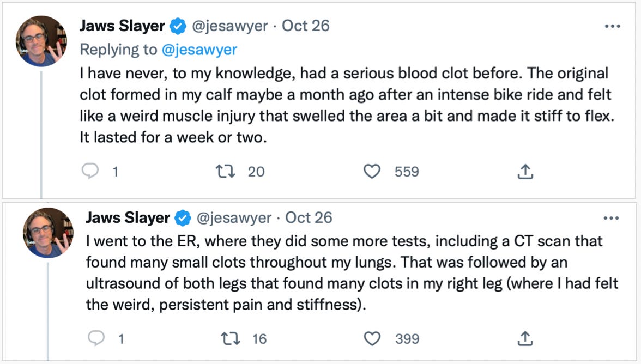Open more options on first tweet
The height and width of the screenshot is (364, 641).
tap(612, 26)
